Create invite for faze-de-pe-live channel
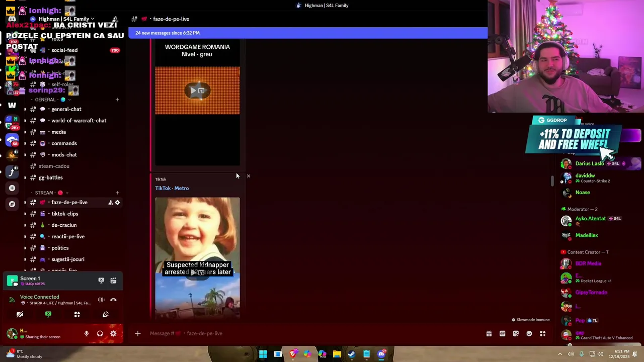Viewport: 644px width, 362px height. click(x=110, y=203)
